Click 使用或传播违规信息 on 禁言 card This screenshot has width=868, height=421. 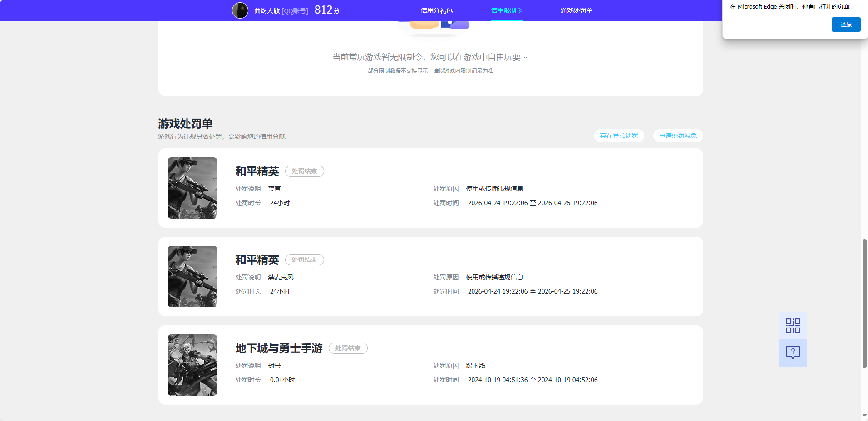[x=494, y=189]
